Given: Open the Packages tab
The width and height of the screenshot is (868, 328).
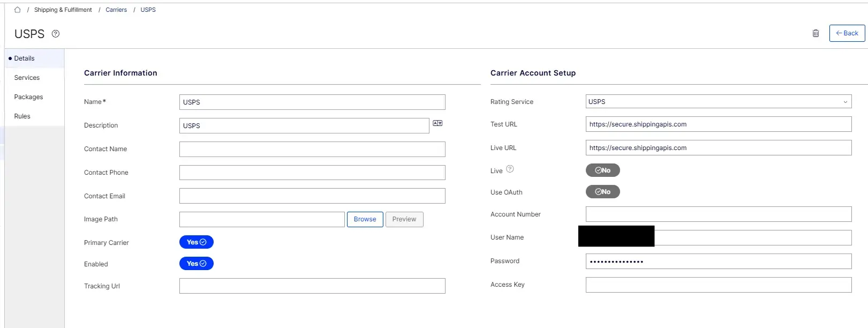Looking at the screenshot, I should (x=34, y=97).
